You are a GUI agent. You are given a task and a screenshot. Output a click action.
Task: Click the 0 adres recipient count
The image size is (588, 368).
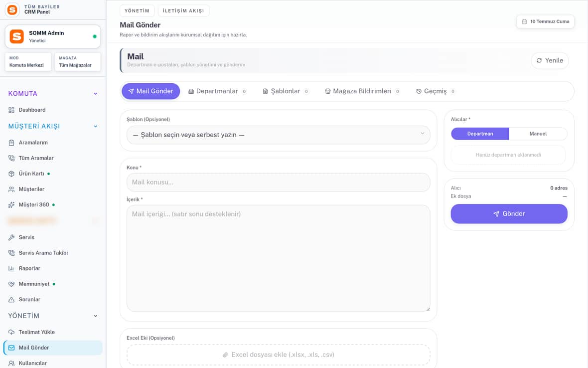click(559, 188)
